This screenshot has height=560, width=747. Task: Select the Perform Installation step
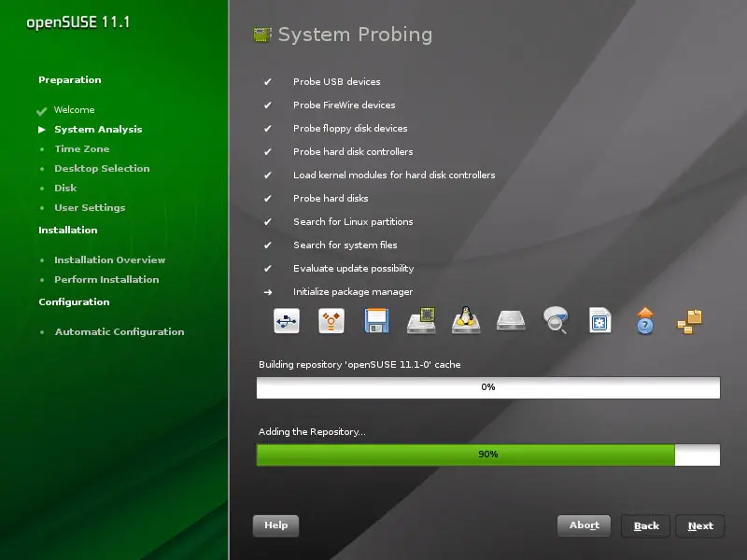[106, 279]
